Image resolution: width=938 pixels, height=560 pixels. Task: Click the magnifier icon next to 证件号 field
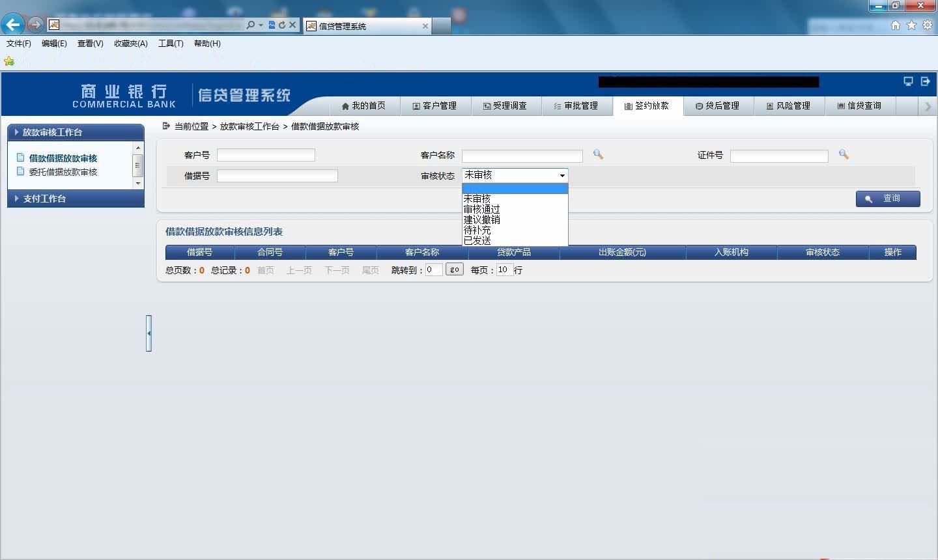844,154
